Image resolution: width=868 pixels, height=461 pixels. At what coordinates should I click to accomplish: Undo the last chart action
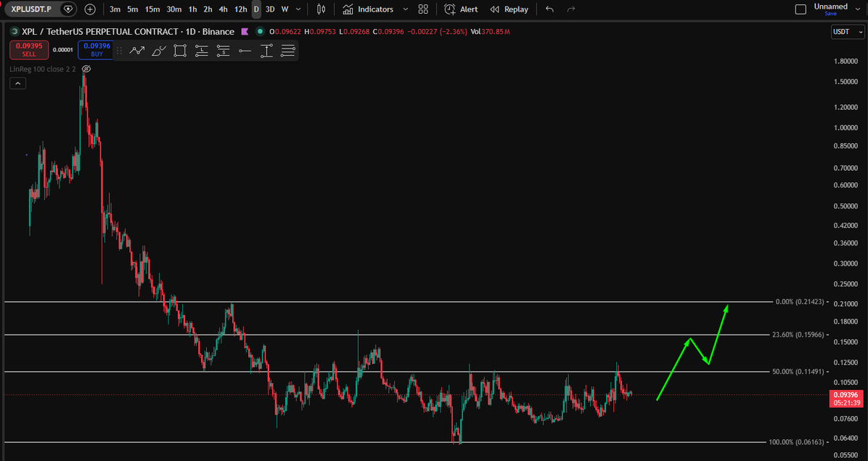point(550,9)
